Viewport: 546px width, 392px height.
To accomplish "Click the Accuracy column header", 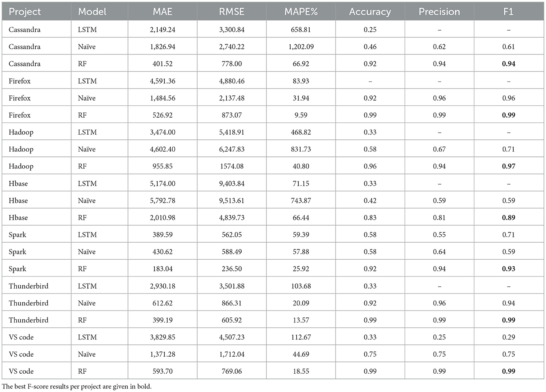I will pos(370,12).
